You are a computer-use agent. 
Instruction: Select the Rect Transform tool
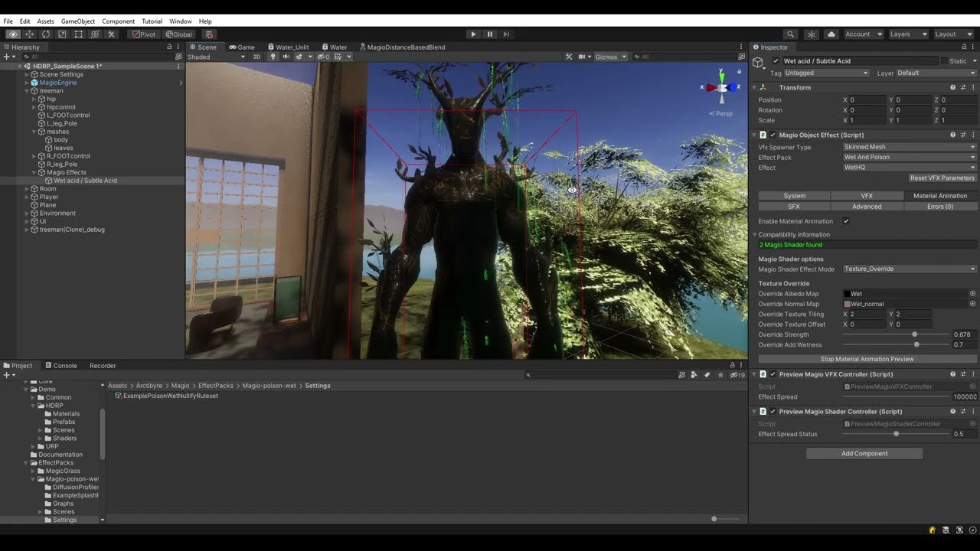pyautogui.click(x=78, y=34)
